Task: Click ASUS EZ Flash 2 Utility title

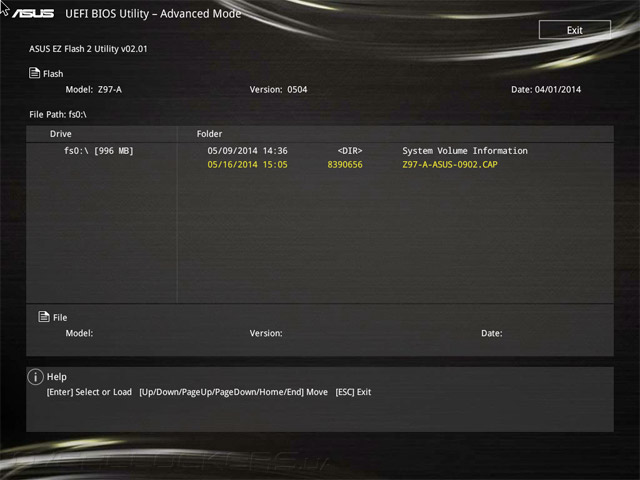Action: [88, 49]
